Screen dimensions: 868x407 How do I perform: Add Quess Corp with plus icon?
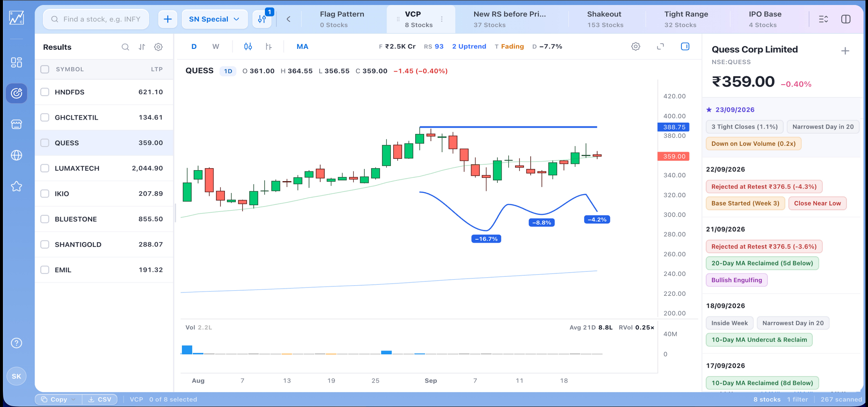click(845, 51)
